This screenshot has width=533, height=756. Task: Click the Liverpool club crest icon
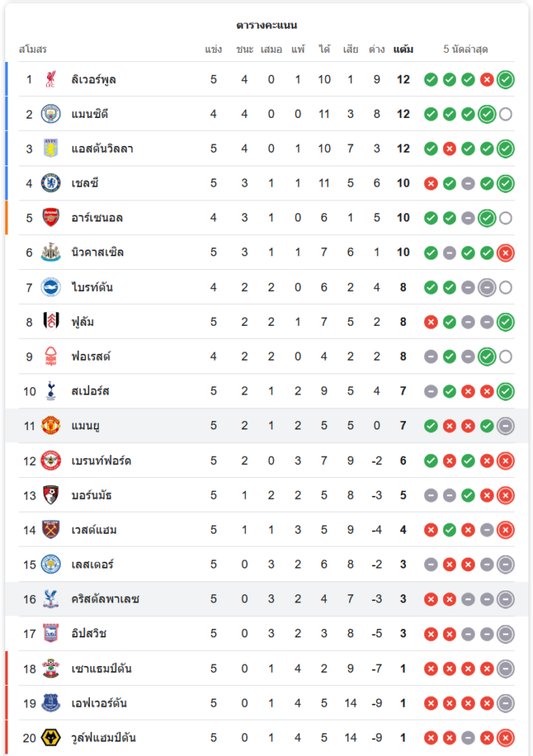51,79
